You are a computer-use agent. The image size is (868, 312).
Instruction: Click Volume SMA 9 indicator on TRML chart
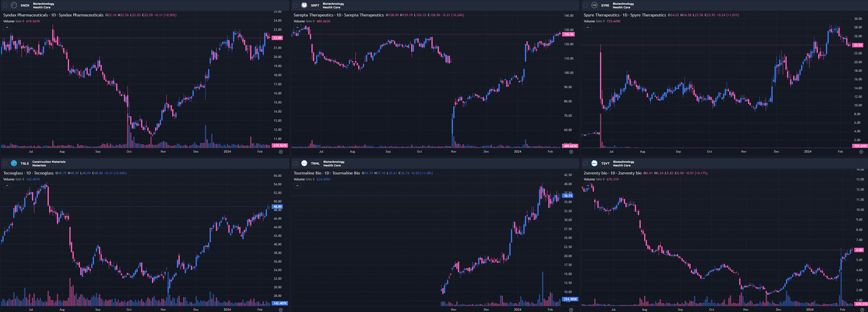(304, 179)
